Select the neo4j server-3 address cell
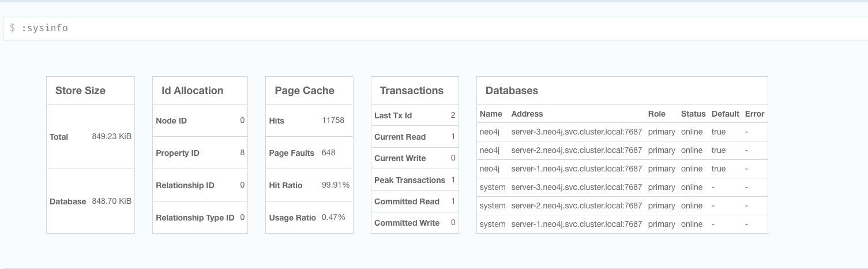Viewport: 868px width, 269px height. pyautogui.click(x=576, y=132)
